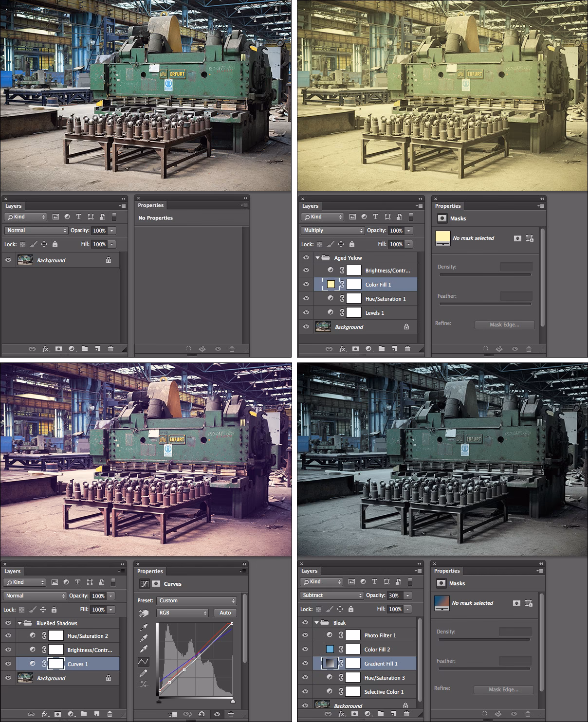Viewport: 588px width, 722px height.
Task: Click the Add layer mask icon
Action: click(x=58, y=349)
